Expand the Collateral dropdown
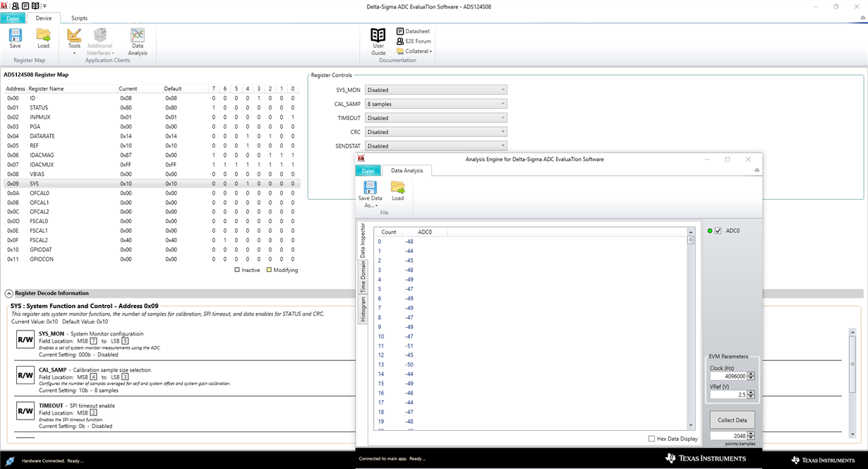The image size is (868, 469). coord(414,51)
